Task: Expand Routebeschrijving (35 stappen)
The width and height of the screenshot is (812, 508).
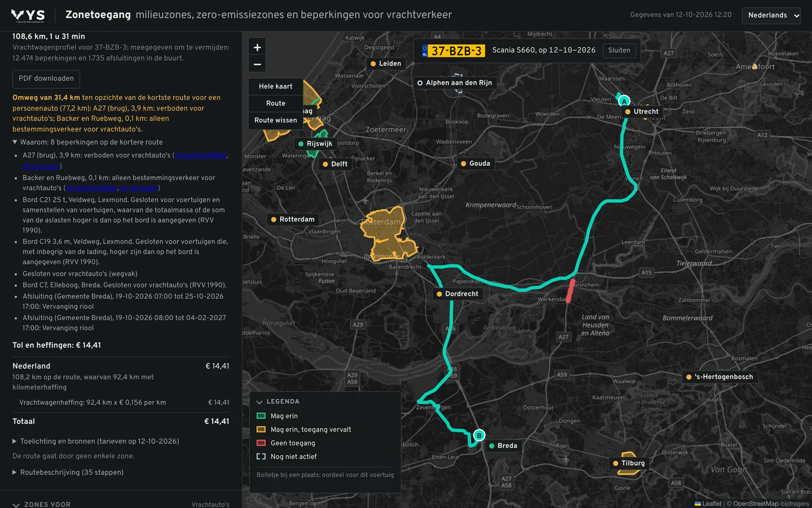Action: [x=68, y=472]
